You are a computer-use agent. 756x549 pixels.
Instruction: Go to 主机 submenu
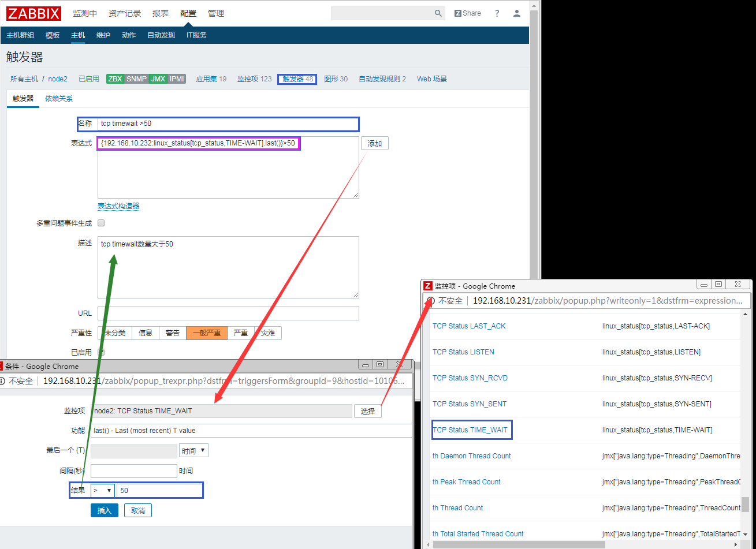pos(78,35)
